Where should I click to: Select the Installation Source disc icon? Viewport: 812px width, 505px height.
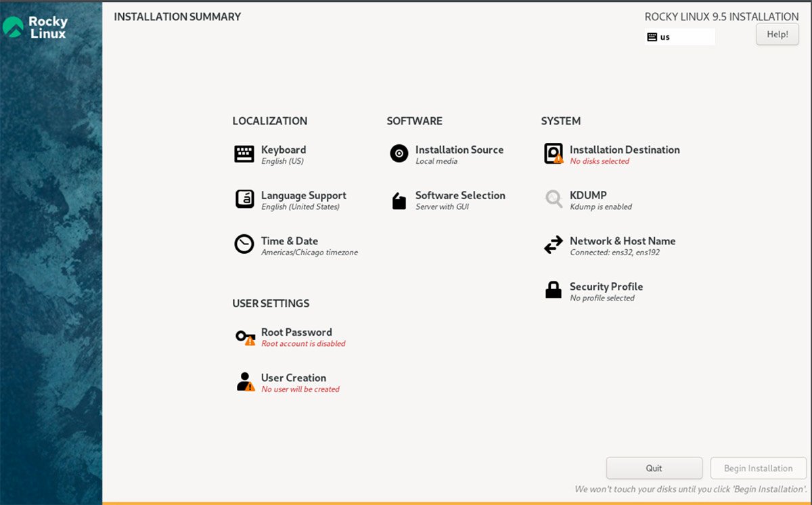click(x=399, y=154)
